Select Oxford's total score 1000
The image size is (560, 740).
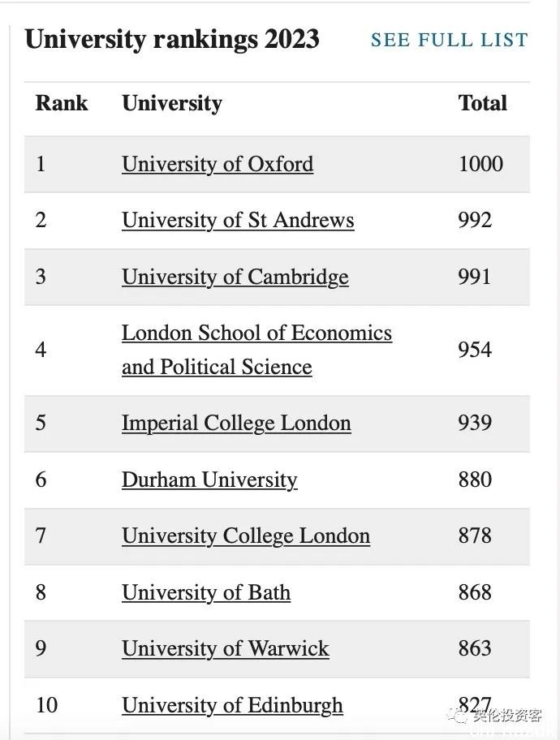pos(480,164)
